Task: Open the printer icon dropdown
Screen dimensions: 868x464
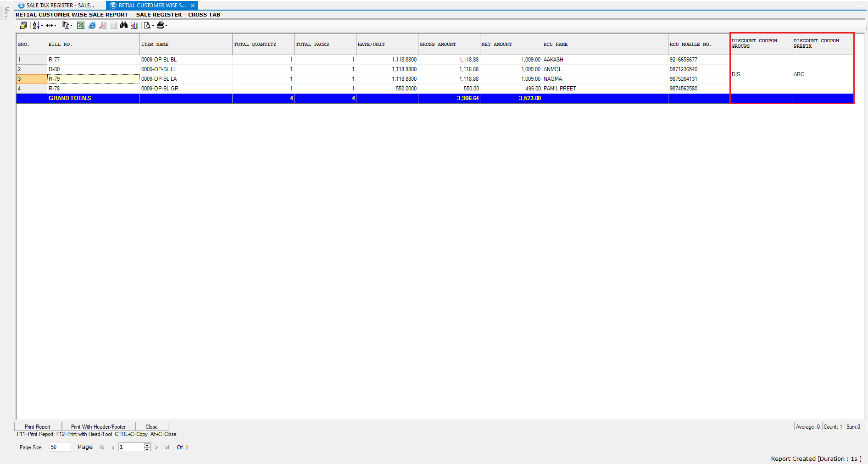Action: 166,26
